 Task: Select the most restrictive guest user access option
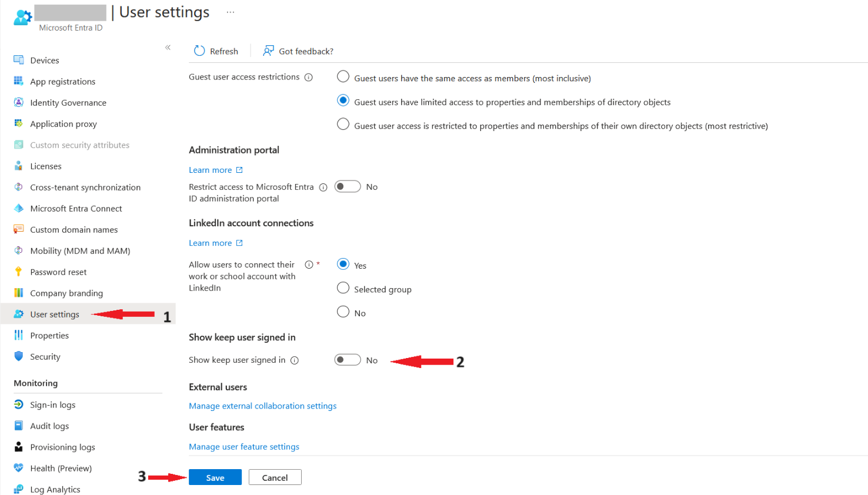(343, 124)
